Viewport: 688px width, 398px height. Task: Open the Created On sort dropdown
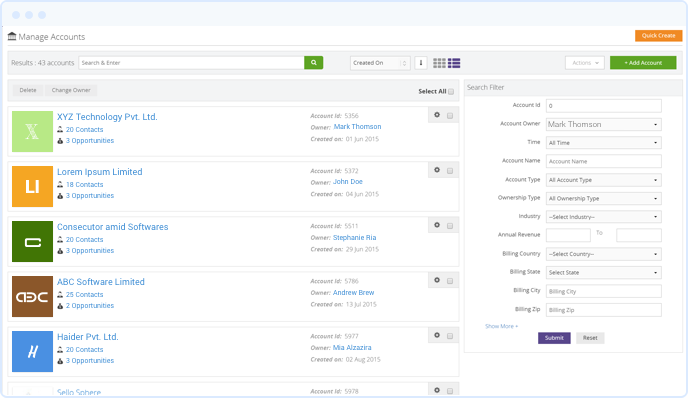point(380,63)
